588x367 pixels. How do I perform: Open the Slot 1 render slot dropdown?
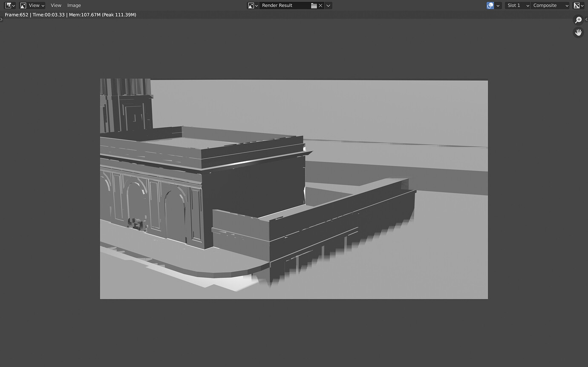click(517, 6)
